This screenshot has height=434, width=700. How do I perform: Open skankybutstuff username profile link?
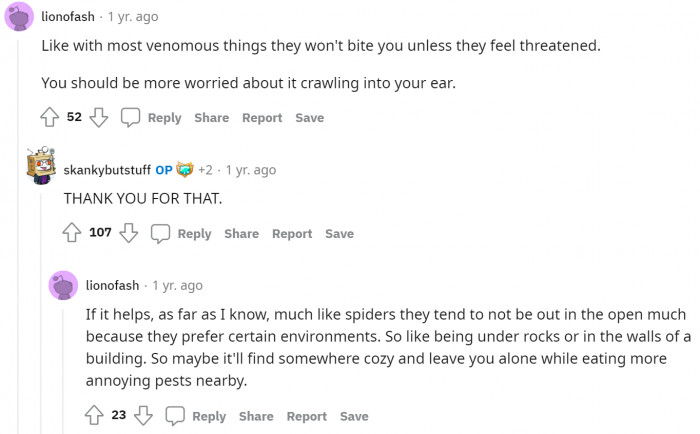(106, 170)
